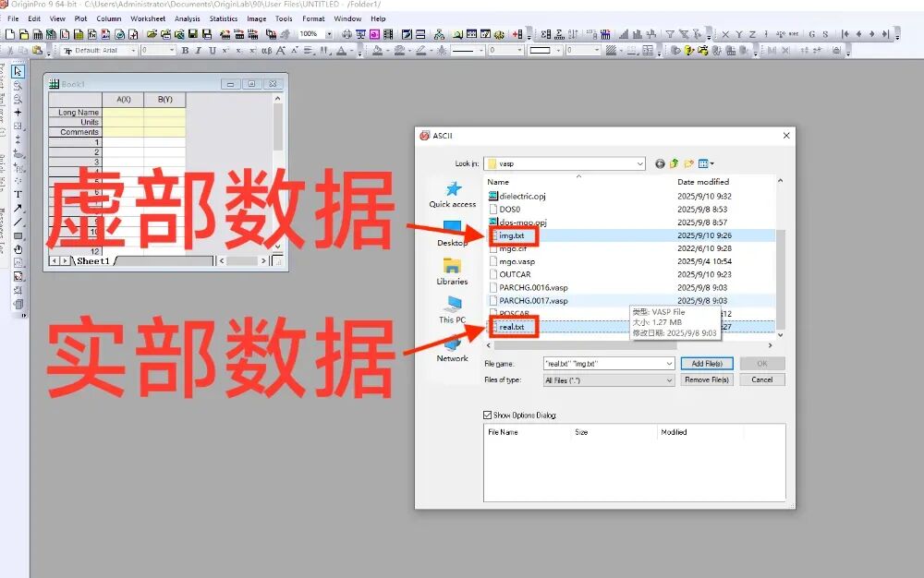The height and width of the screenshot is (578, 924).
Task: Click the Sheet1 worksheet tab
Action: pos(92,261)
